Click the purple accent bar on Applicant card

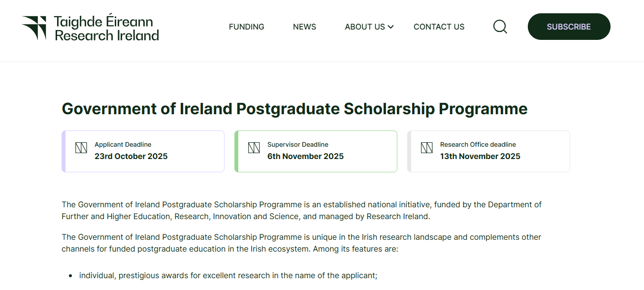click(64, 151)
